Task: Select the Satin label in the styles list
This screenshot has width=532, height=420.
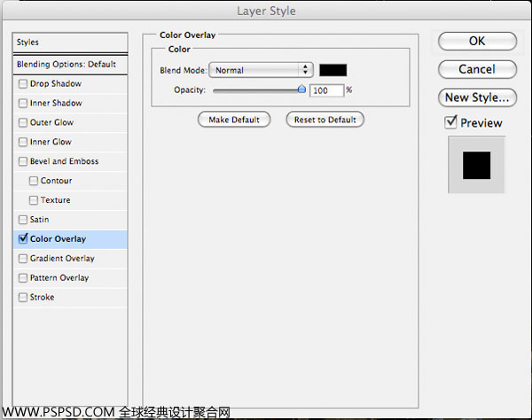Action: click(x=39, y=220)
